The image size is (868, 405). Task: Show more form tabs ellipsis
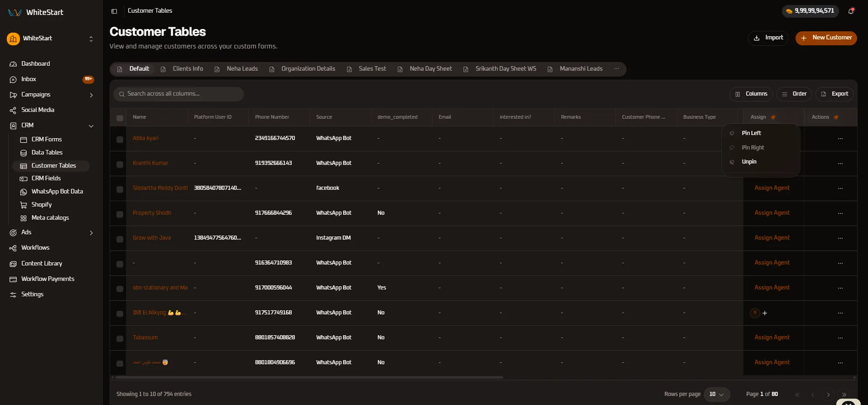point(617,69)
